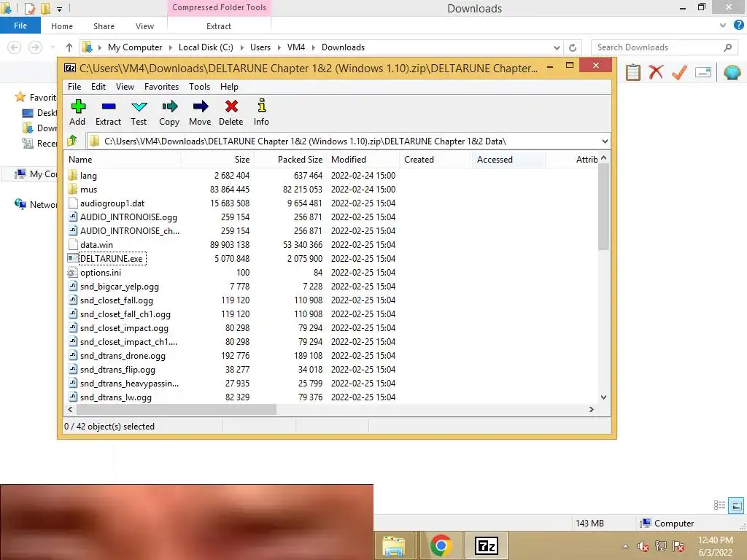Screen dimensions: 747x560
Task: Open the 7-Zip View menu
Action: [x=125, y=87]
